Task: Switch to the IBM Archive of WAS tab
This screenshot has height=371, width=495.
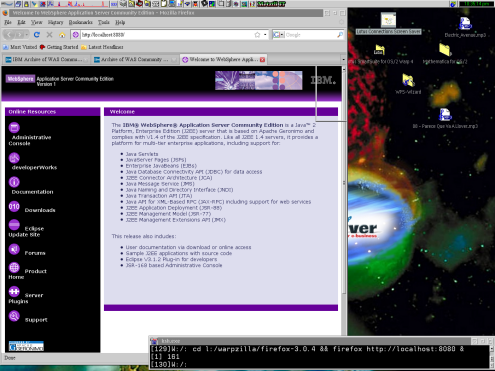Action: [x=46, y=60]
